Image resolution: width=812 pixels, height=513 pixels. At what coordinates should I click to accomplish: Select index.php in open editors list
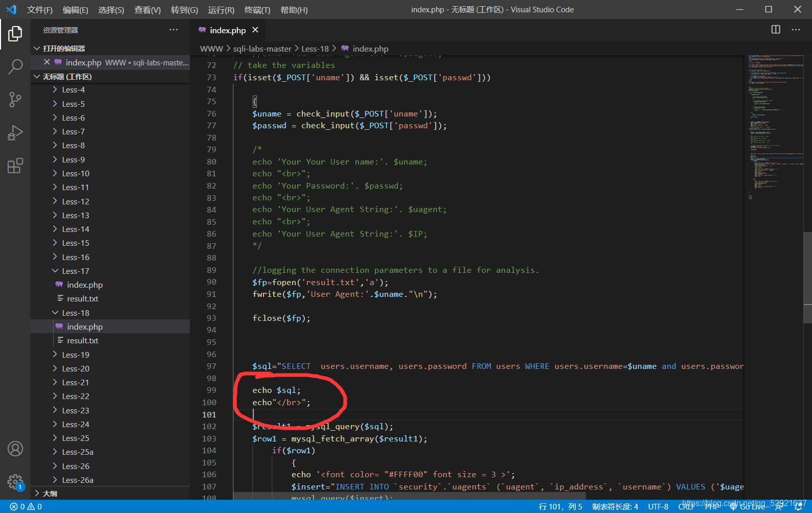[110, 62]
